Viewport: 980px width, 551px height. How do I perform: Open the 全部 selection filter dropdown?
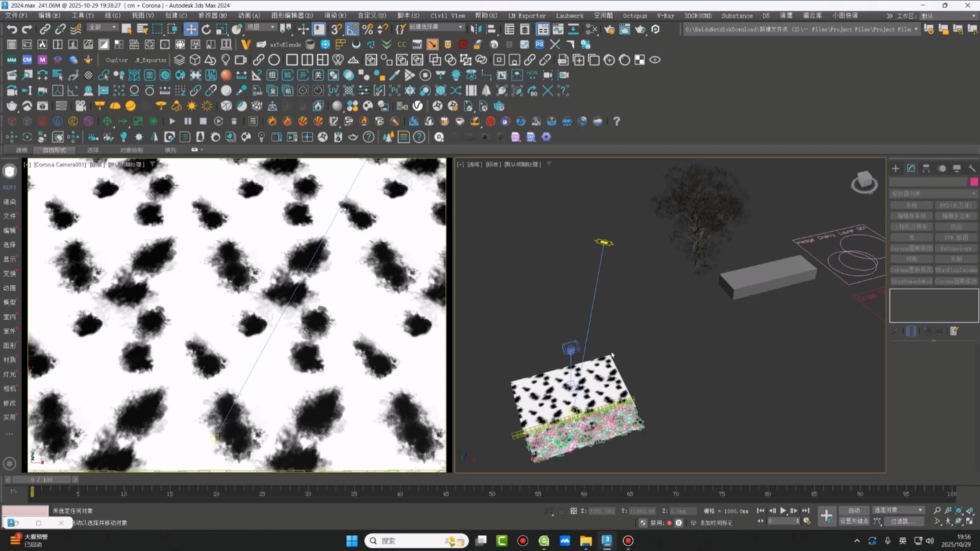point(102,27)
